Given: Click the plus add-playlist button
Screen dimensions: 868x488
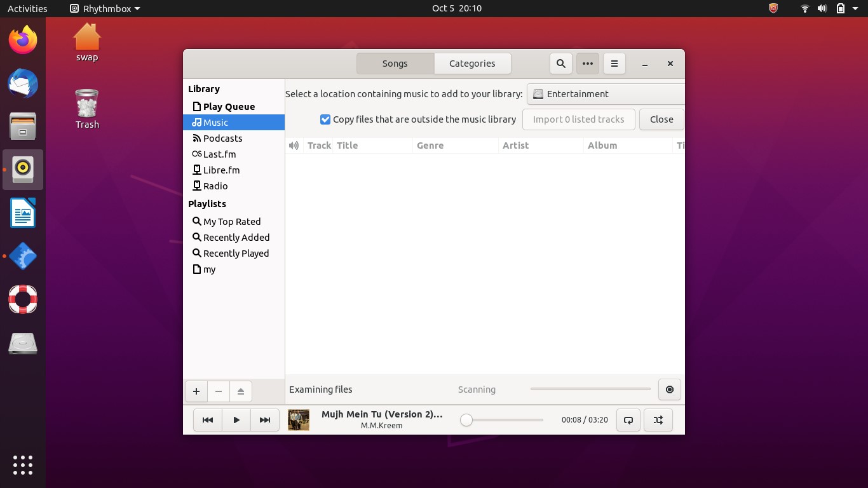Looking at the screenshot, I should click(196, 391).
